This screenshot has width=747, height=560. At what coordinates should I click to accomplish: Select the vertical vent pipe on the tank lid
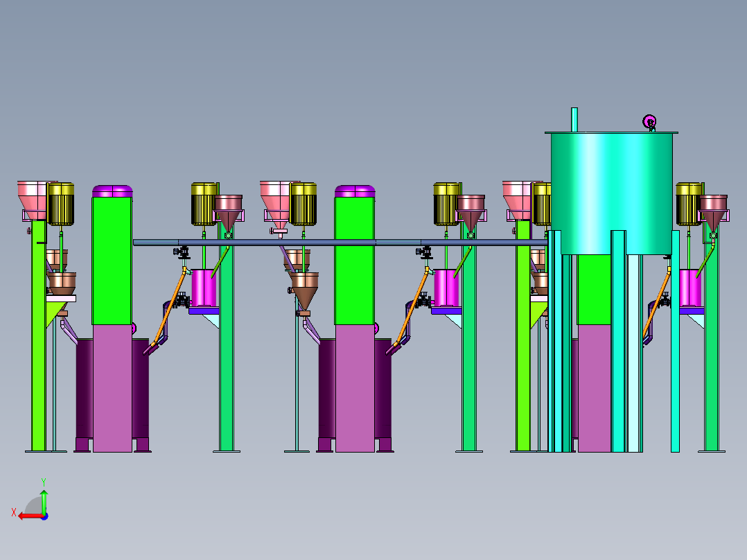point(574,120)
